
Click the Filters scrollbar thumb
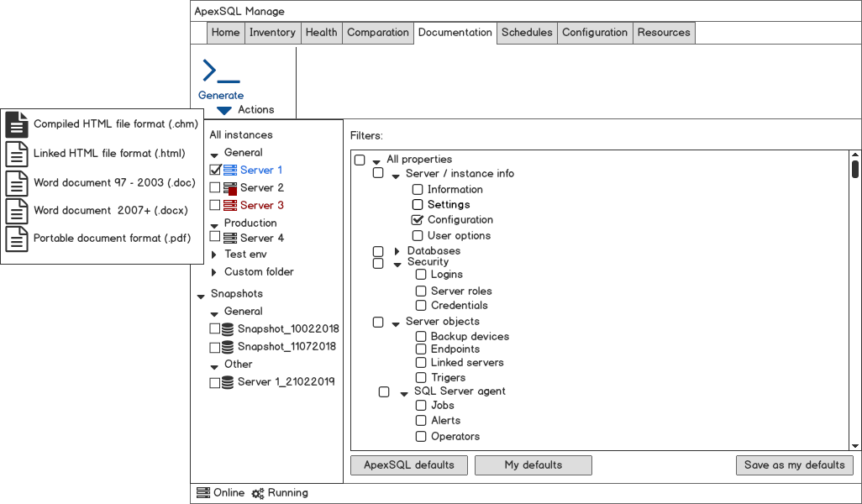pos(854,170)
